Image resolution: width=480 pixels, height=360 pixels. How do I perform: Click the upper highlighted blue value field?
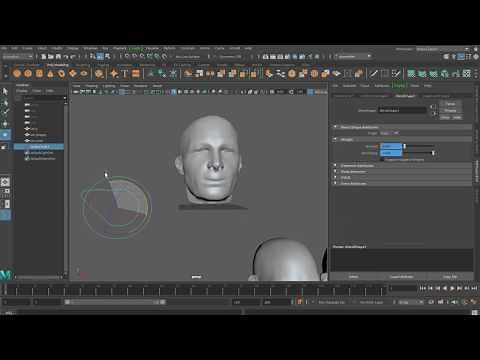tap(391, 146)
